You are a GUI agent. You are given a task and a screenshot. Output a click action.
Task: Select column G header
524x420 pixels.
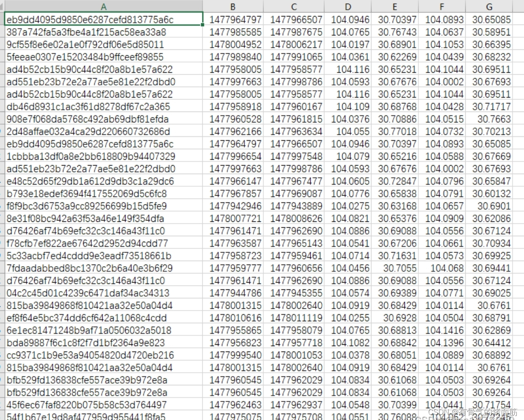click(x=489, y=6)
